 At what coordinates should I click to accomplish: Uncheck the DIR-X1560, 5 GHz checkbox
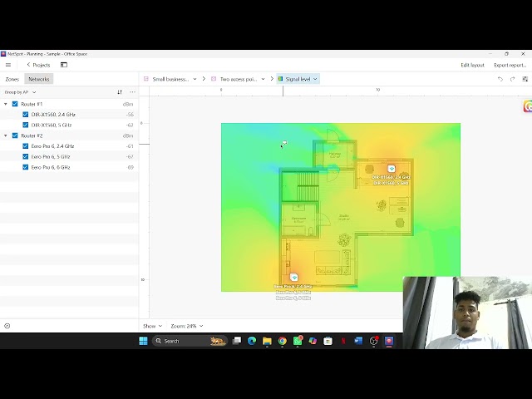(26, 125)
